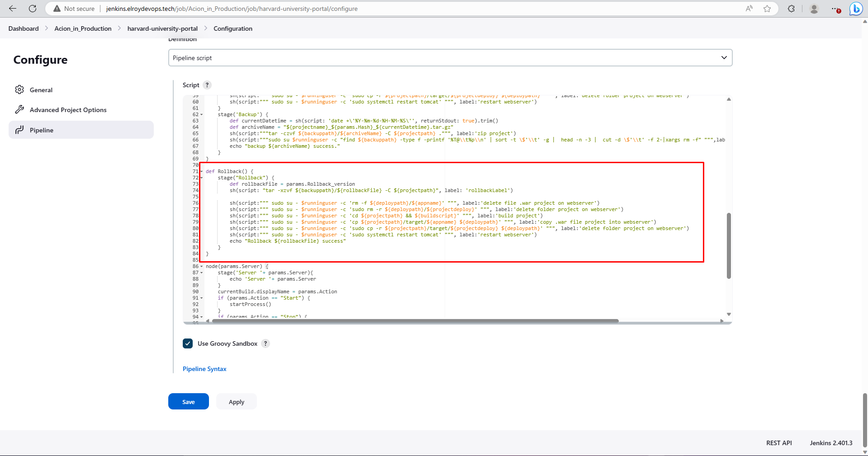Select Advanced Project Options in sidebar

pos(81,110)
